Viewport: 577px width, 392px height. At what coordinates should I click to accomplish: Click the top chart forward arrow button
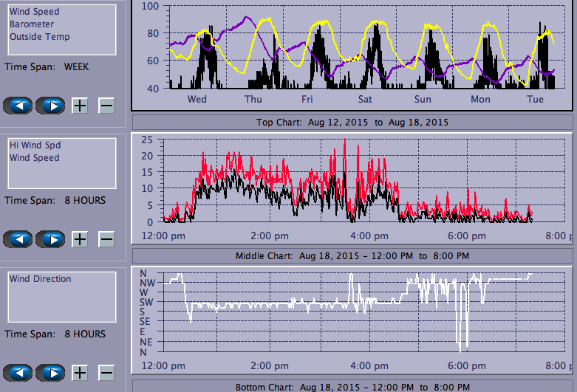(x=50, y=106)
